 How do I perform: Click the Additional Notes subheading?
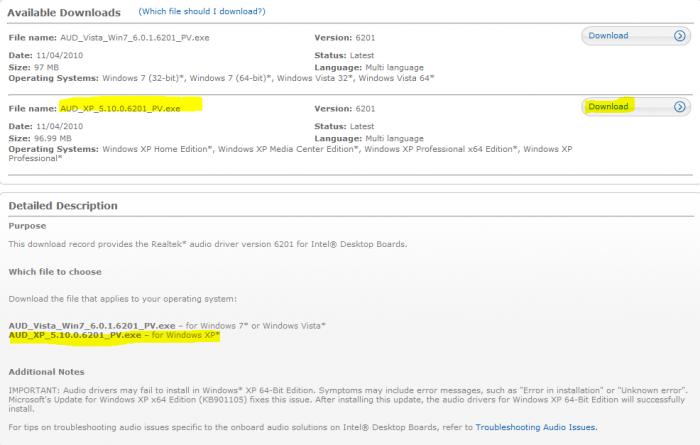click(x=46, y=372)
